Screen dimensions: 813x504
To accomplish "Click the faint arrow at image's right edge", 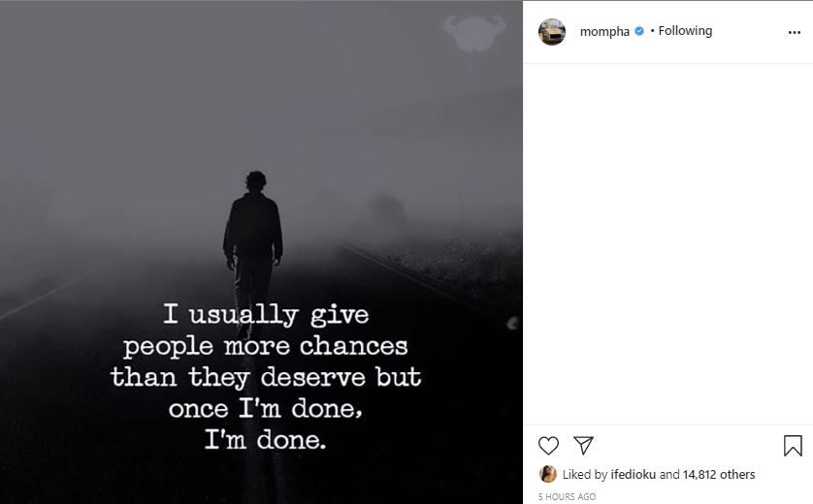I will (x=512, y=323).
